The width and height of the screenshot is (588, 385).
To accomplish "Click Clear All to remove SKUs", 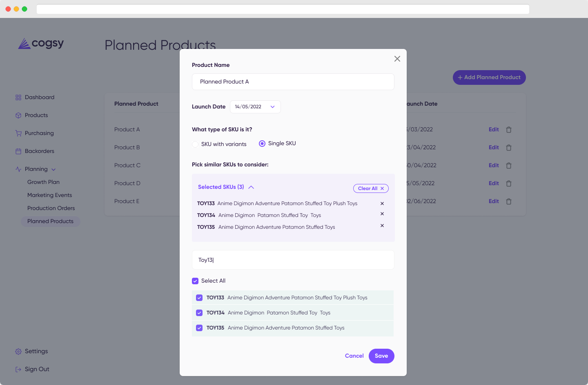I will 371,188.
